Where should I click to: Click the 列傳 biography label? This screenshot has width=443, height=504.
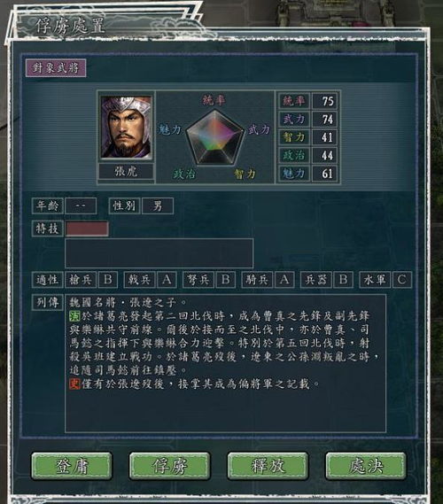click(48, 302)
